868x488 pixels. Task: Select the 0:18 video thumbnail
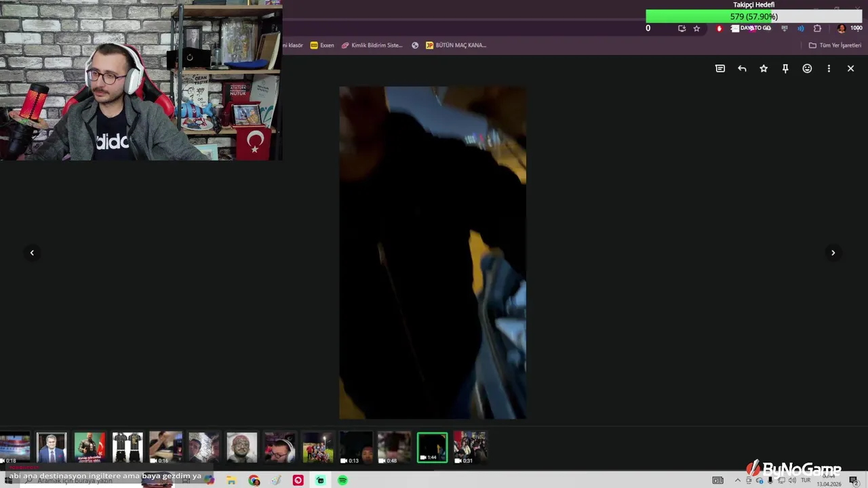(15, 447)
